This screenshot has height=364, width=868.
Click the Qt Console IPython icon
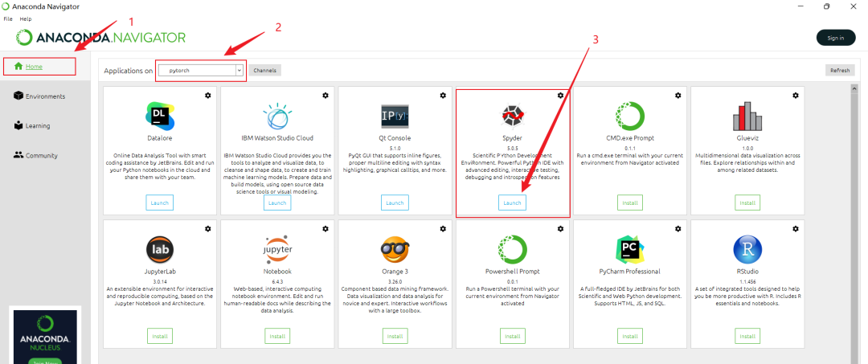tap(395, 116)
